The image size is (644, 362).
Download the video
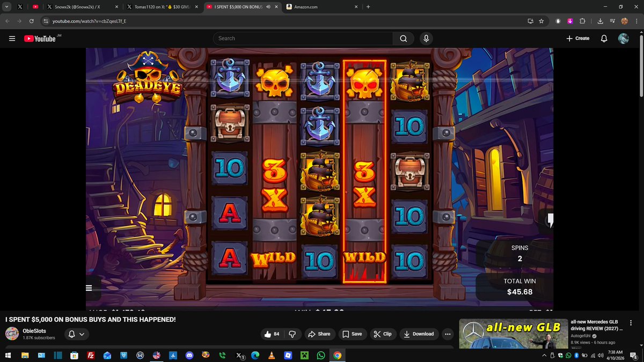coord(419,334)
